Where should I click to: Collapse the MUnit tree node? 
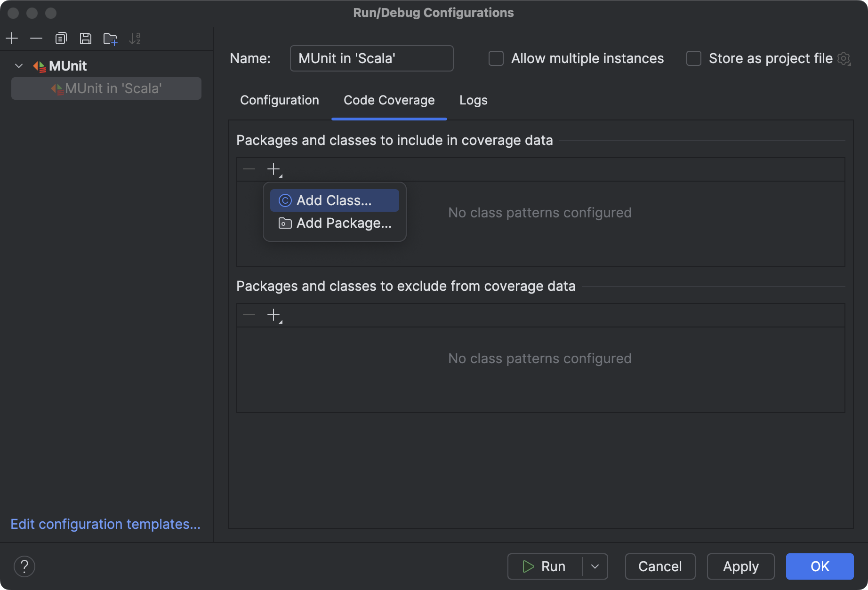point(18,66)
